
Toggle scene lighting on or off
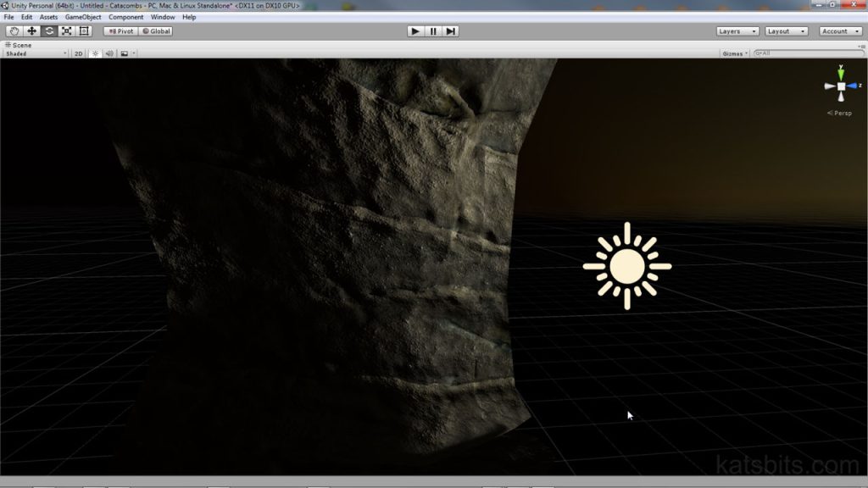click(95, 53)
